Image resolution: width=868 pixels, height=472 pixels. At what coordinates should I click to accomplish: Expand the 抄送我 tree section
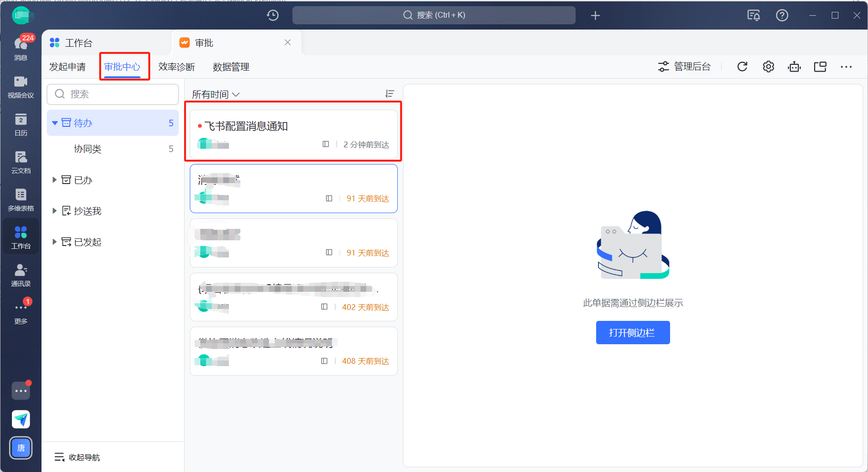pos(54,211)
